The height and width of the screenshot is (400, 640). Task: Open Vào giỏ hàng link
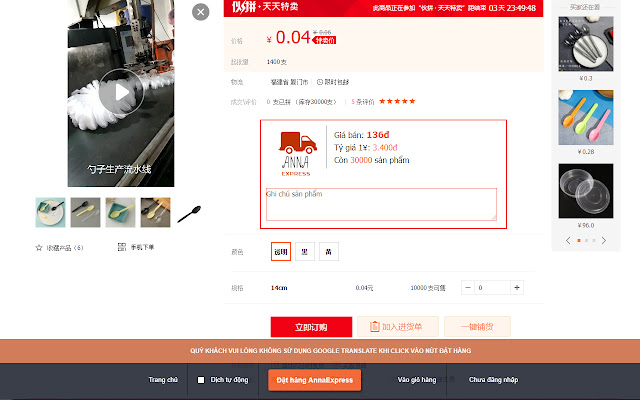pos(417,380)
